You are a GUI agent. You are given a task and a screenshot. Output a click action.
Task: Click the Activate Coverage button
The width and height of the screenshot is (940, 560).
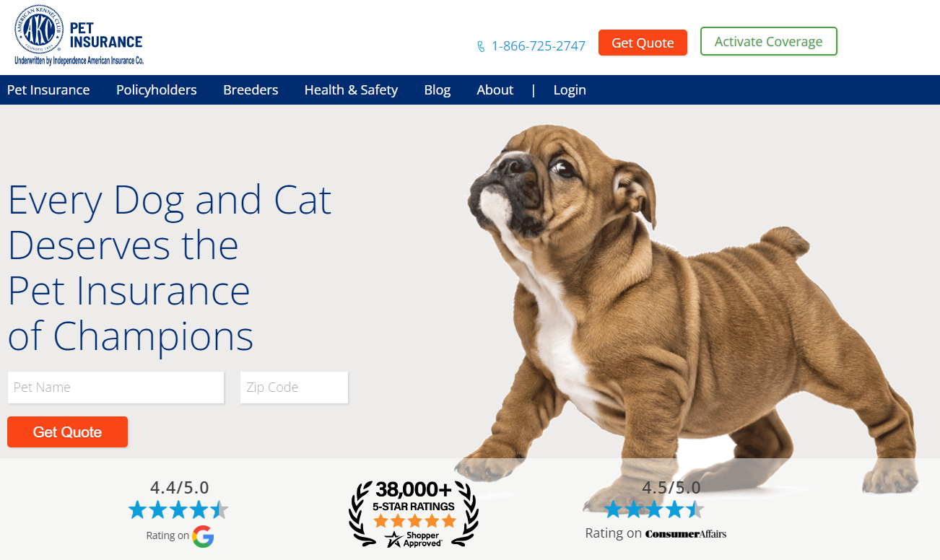(x=769, y=41)
